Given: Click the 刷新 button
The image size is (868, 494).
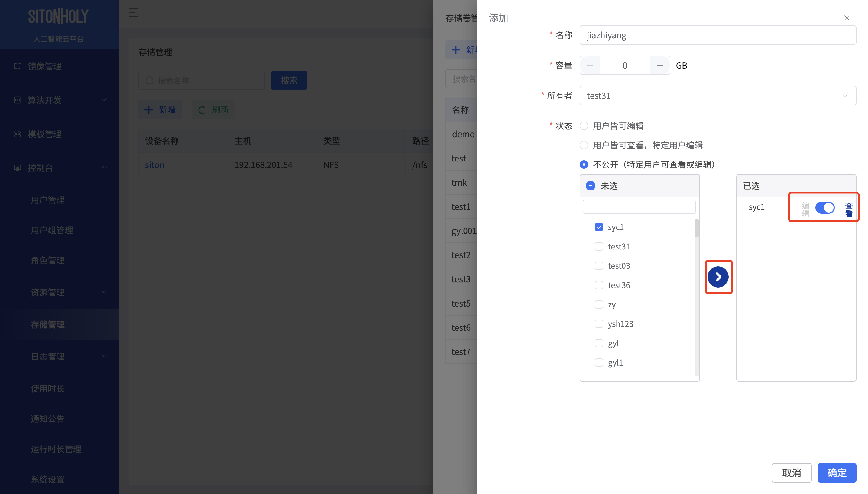Looking at the screenshot, I should pos(213,109).
